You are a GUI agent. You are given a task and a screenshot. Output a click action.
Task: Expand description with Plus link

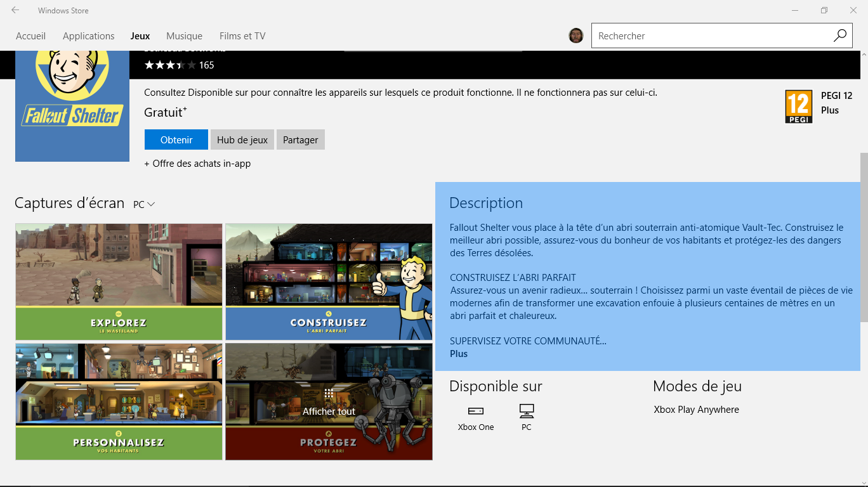459,354
